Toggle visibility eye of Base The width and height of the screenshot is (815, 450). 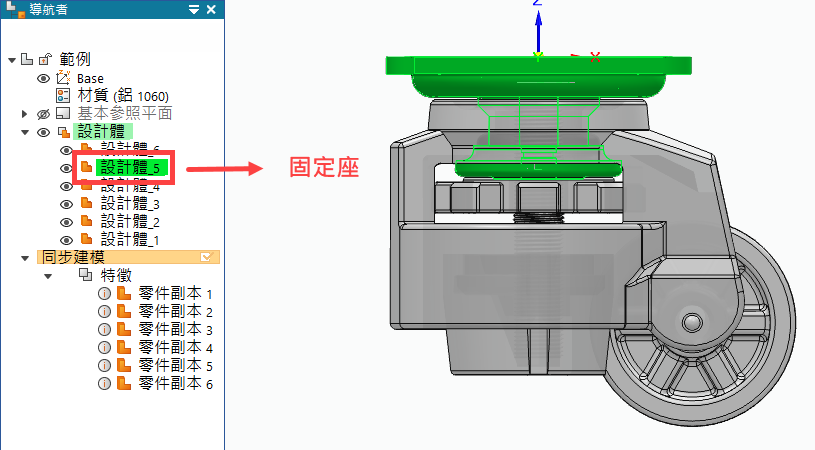coord(43,78)
